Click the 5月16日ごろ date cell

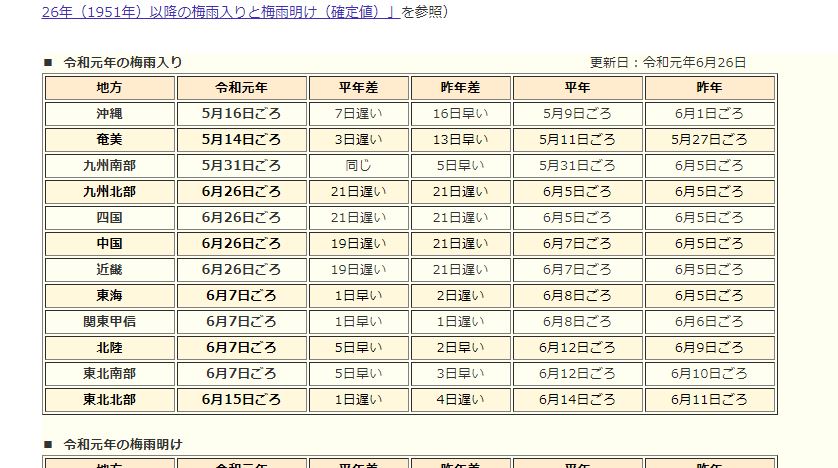tap(241, 114)
